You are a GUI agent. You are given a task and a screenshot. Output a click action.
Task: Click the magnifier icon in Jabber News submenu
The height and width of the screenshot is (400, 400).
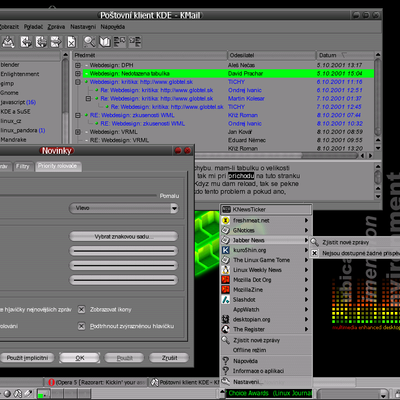tap(314, 242)
